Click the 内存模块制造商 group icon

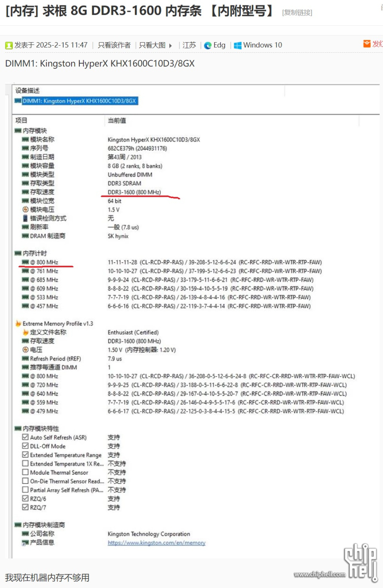point(18,525)
